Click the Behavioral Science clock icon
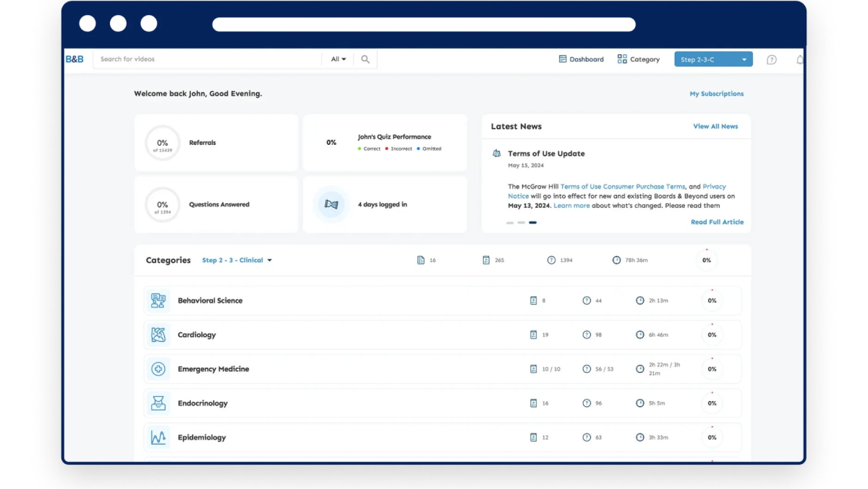Screen dimensions: 868x489 tap(640, 301)
